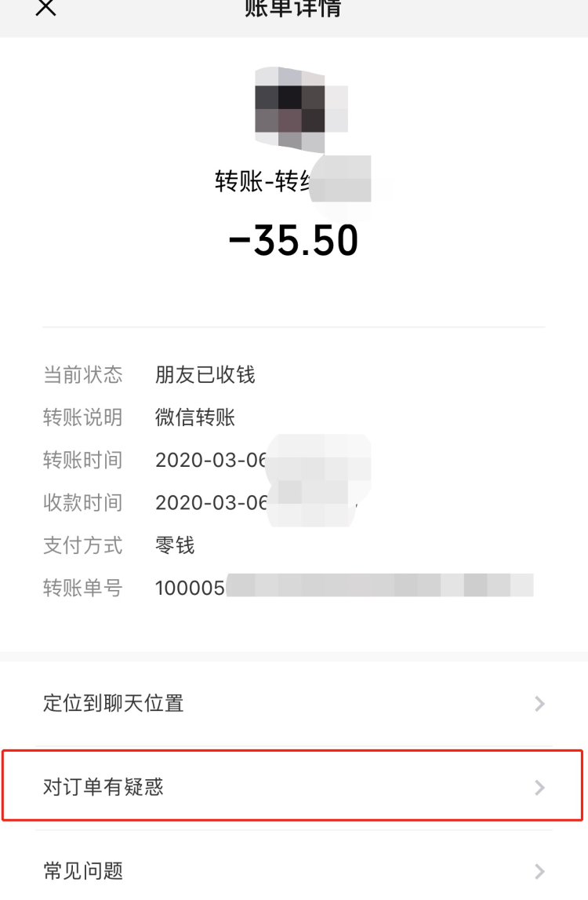Close the bill details page

coord(46,7)
